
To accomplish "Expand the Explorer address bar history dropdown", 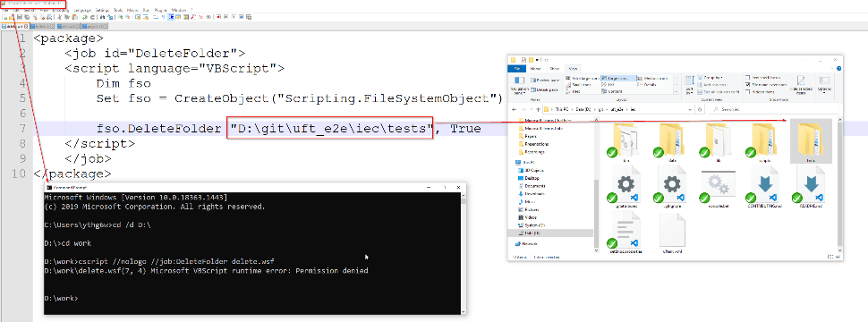I will 690,109.
